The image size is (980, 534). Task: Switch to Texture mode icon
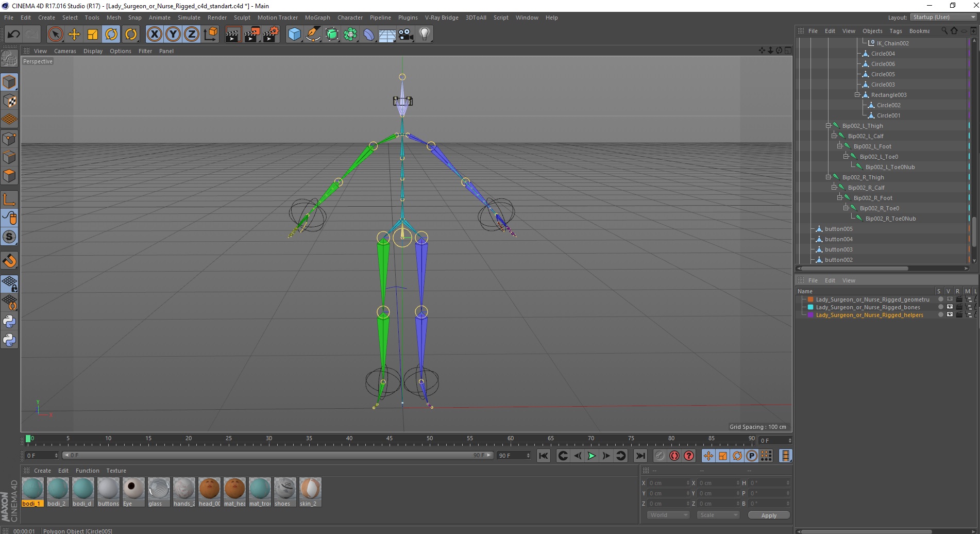[9, 101]
